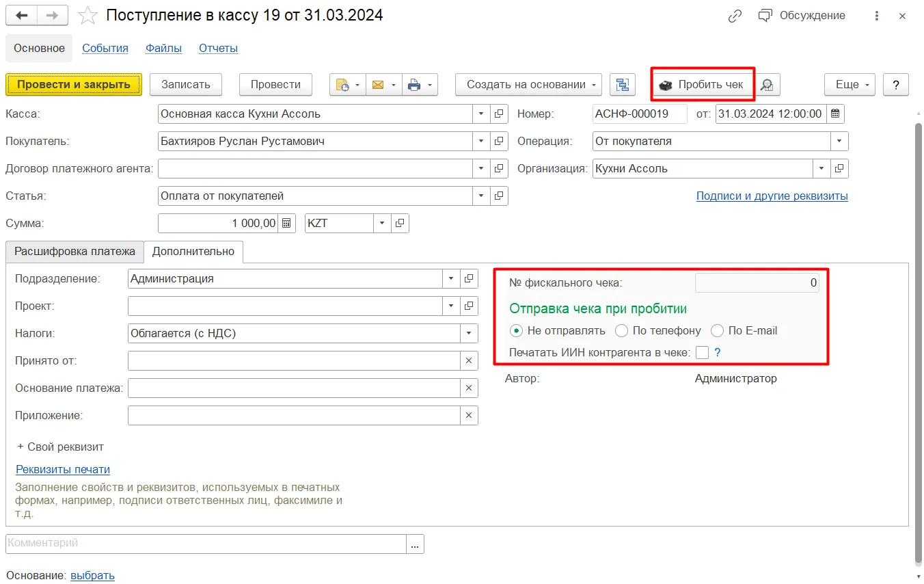Click the copy link chain icon
The width and height of the screenshot is (924, 584).
735,16
